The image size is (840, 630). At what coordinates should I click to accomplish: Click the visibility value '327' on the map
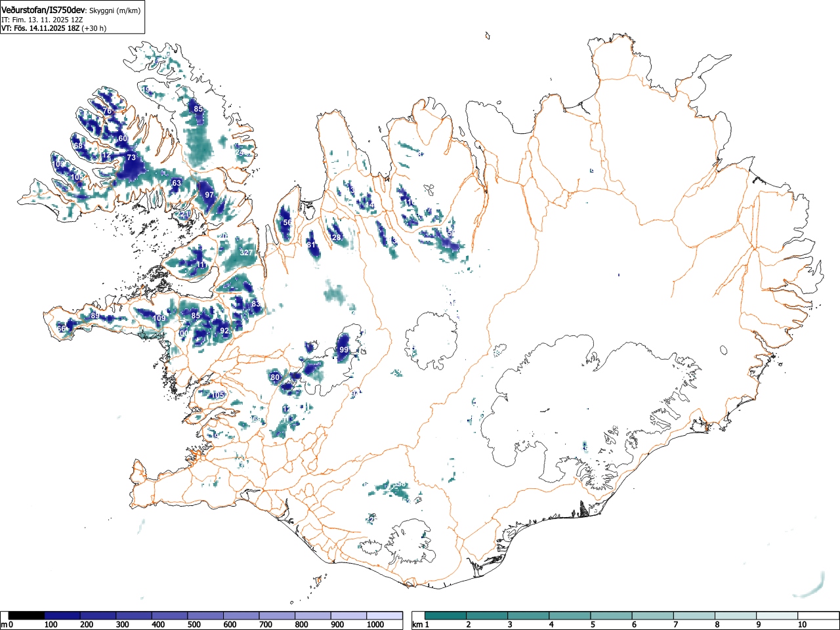tap(246, 253)
